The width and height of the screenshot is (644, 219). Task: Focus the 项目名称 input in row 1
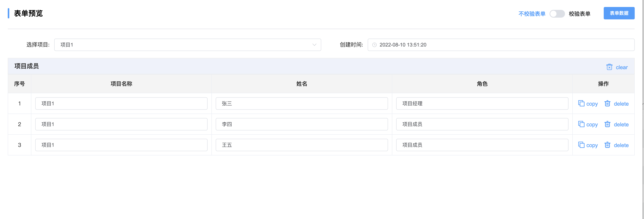point(121,103)
